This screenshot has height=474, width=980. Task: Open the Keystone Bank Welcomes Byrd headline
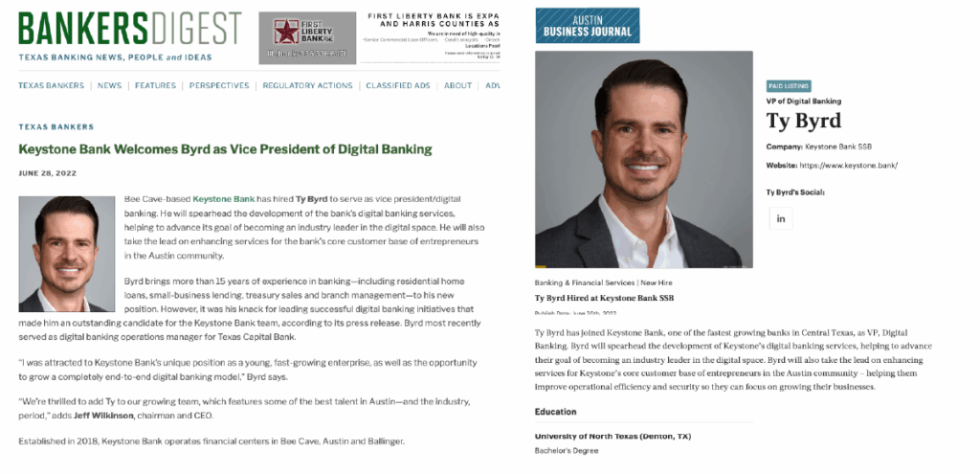[225, 149]
